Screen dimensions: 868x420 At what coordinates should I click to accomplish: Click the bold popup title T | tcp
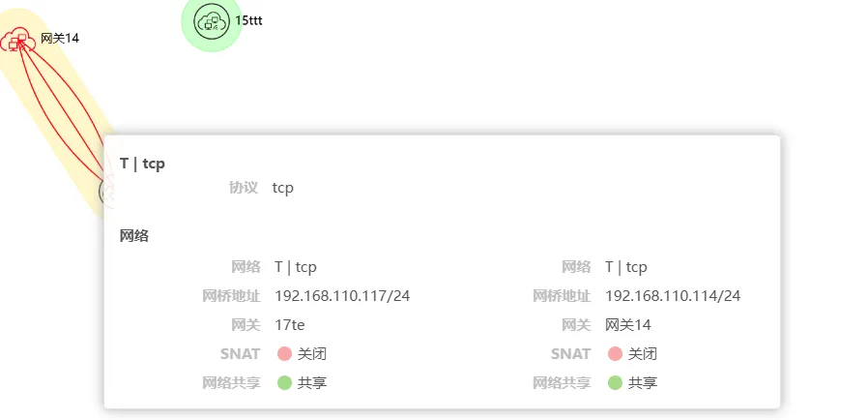click(142, 164)
